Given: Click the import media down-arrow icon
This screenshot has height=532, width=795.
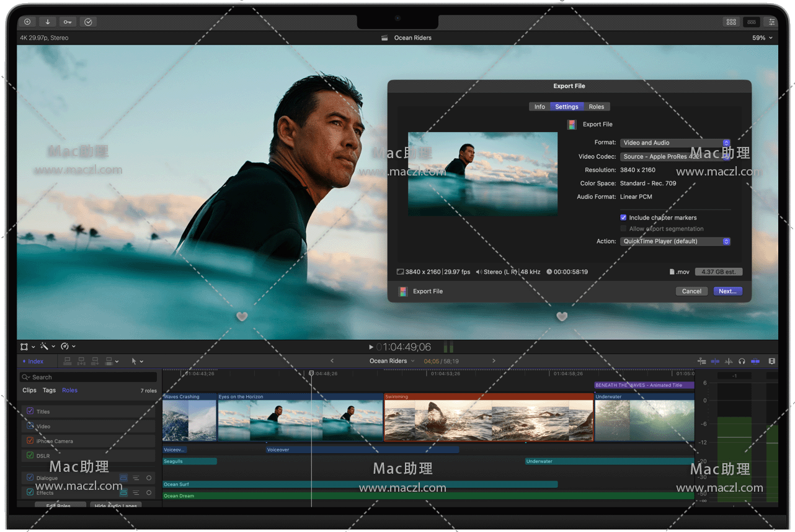Looking at the screenshot, I should [x=47, y=22].
